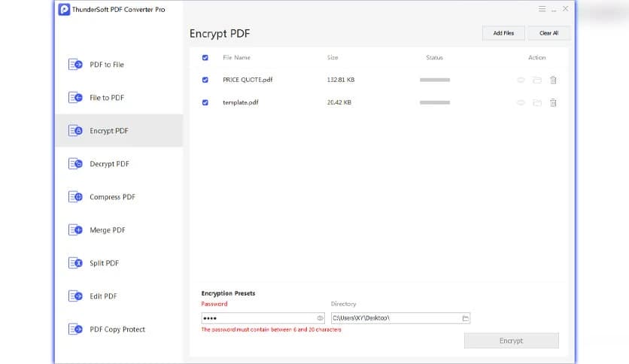Delete PRICE QUOTE.pdf with the trash icon
Image resolution: width=629 pixels, height=364 pixels.
coord(553,80)
